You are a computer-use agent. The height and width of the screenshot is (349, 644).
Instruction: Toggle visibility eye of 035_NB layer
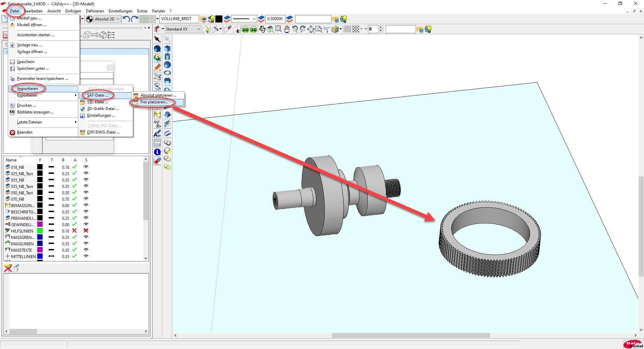(86, 180)
